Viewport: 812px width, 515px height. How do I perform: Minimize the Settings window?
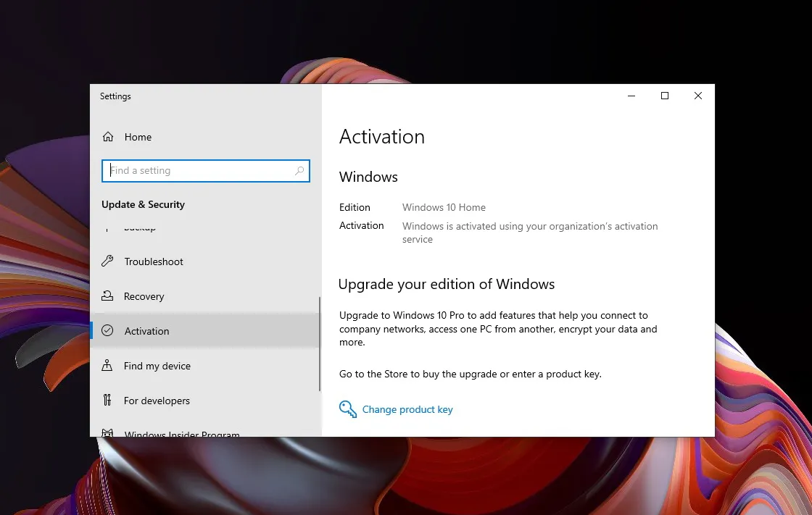631,96
